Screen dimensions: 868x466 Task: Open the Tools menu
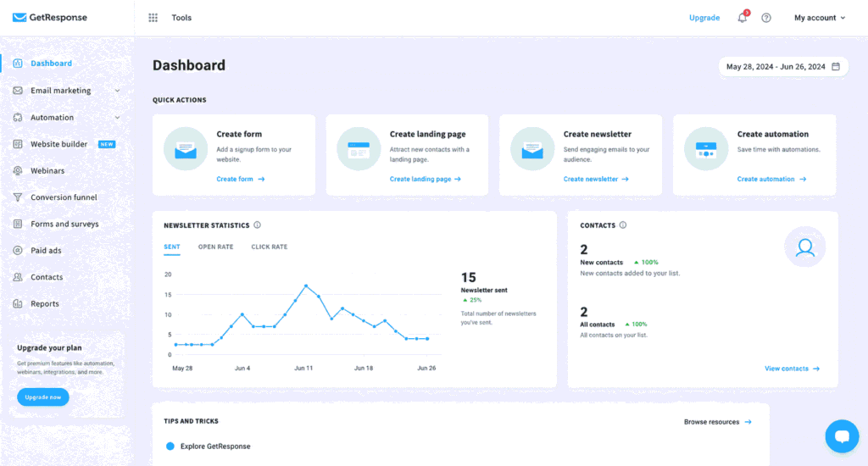click(x=181, y=18)
